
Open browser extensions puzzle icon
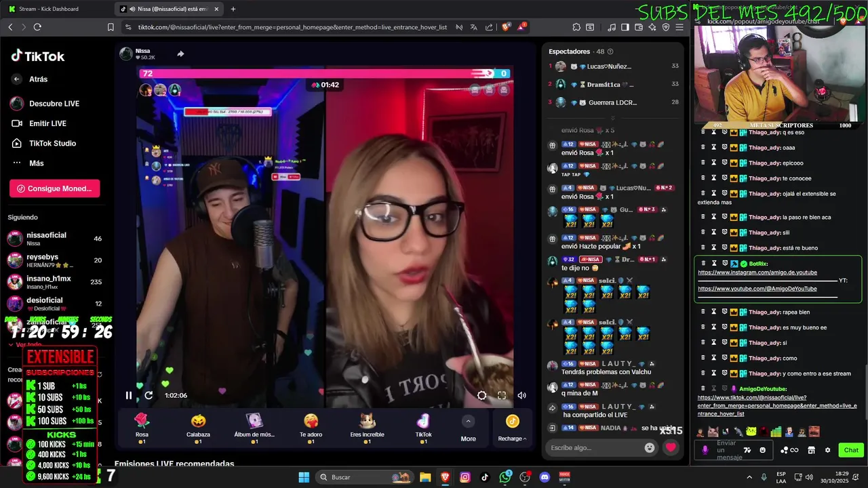pos(576,27)
